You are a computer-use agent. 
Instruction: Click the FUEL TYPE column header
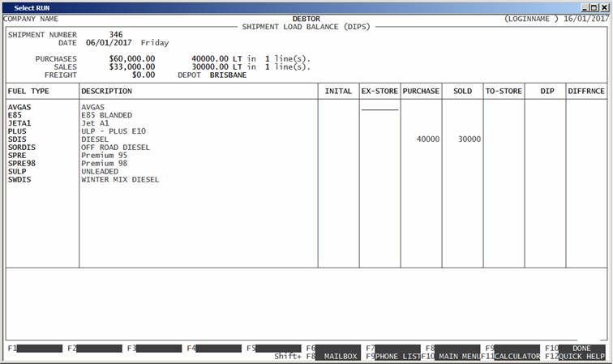coord(28,91)
